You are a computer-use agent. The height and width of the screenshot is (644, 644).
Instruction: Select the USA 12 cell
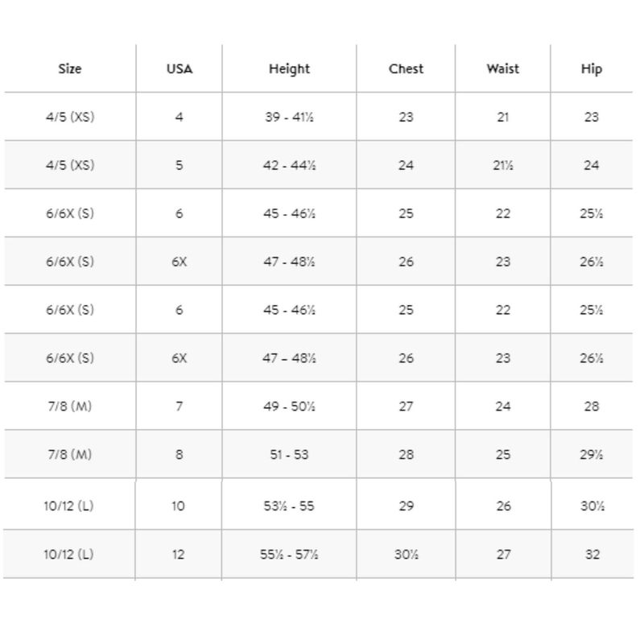coord(178,554)
